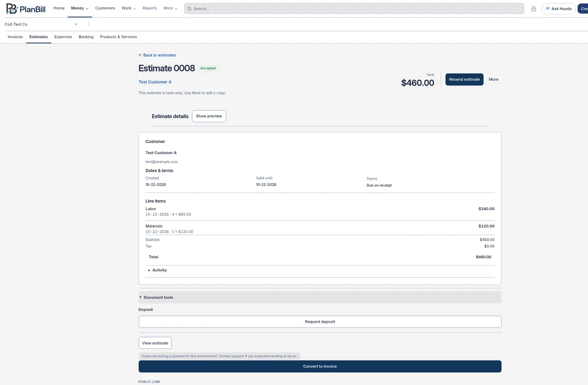Open Test Customer A link
The image size is (588, 385).
click(x=155, y=82)
